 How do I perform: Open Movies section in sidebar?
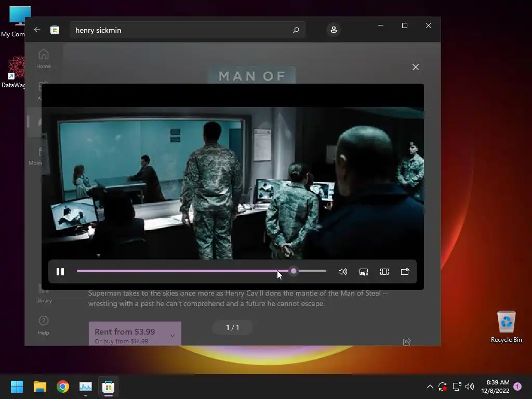coord(35,156)
